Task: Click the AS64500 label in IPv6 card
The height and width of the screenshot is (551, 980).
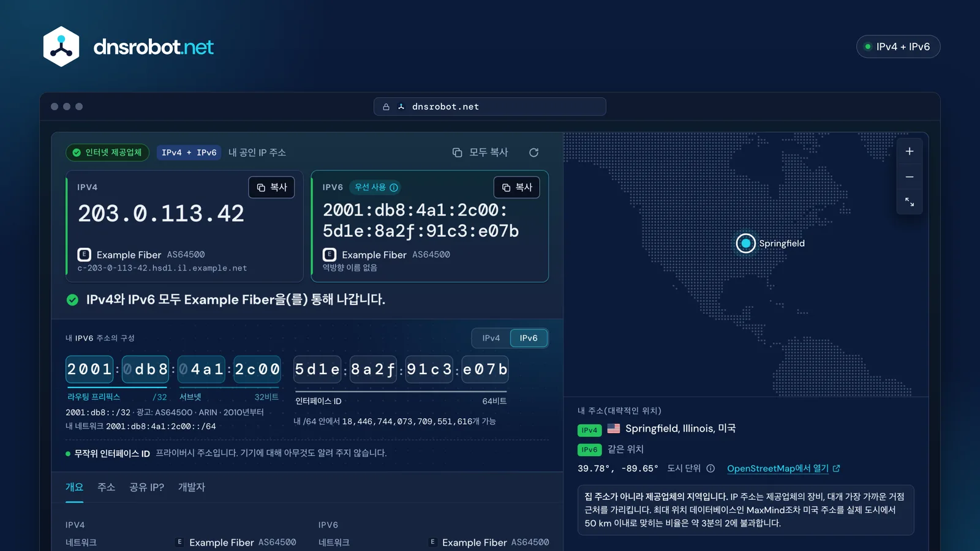Action: tap(431, 255)
